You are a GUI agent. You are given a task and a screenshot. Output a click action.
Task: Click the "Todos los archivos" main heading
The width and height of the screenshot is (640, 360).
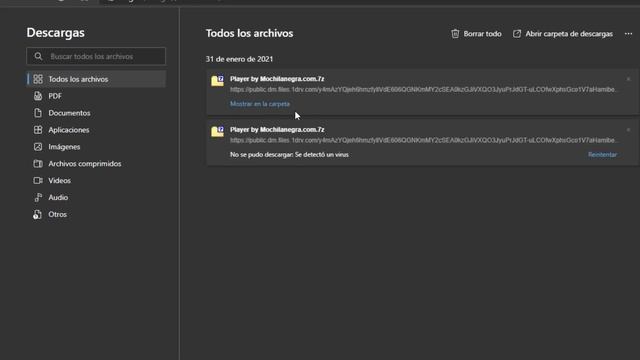pos(249,33)
